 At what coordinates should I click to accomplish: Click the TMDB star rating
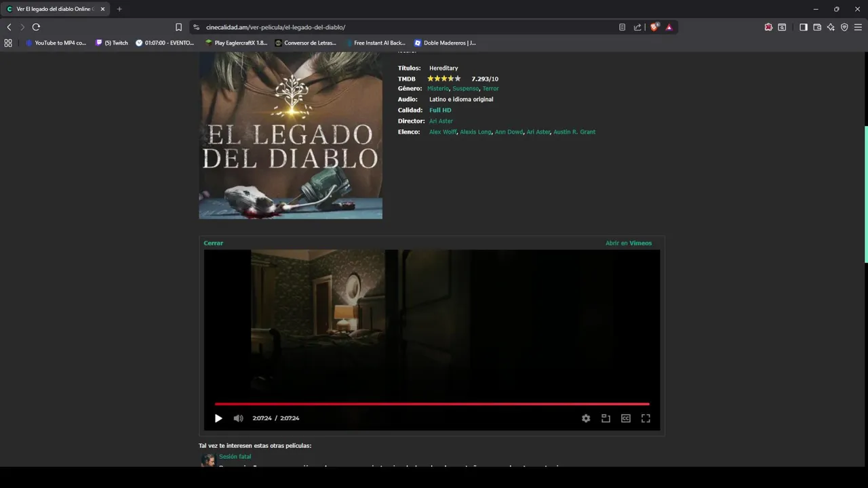tap(443, 79)
